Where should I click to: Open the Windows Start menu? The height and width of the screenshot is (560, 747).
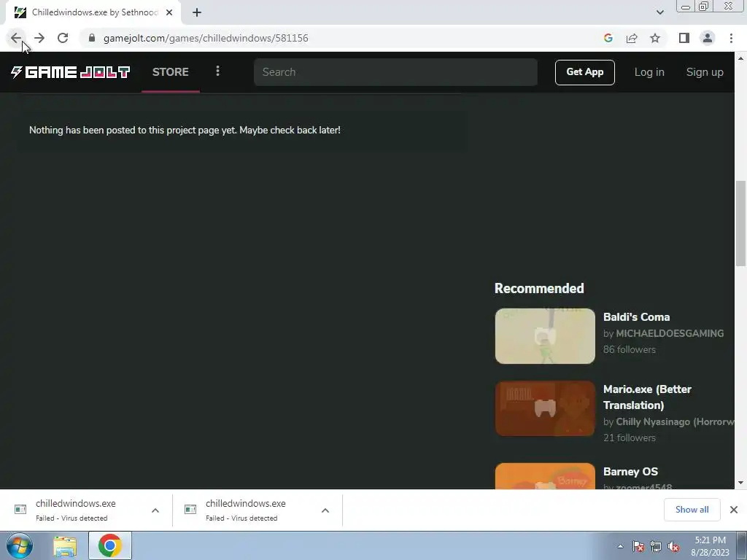20,545
